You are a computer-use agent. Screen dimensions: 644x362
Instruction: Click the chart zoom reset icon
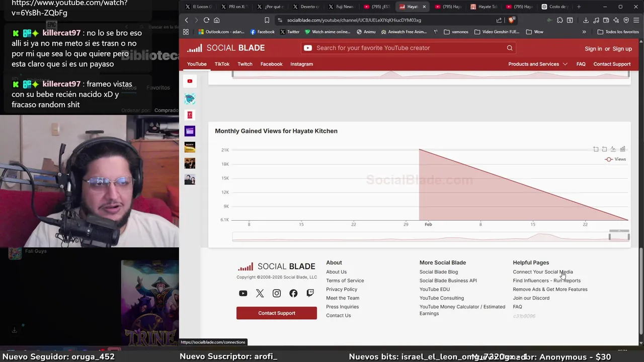[x=604, y=149]
